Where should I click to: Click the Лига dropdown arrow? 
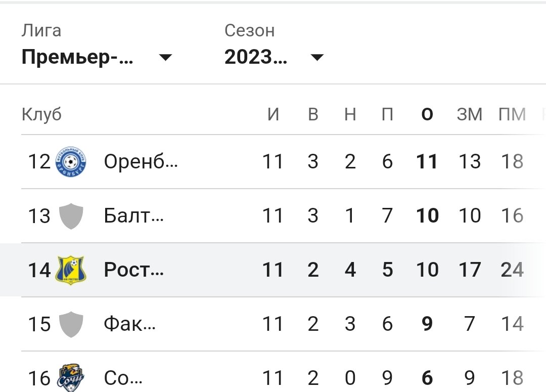click(x=166, y=58)
